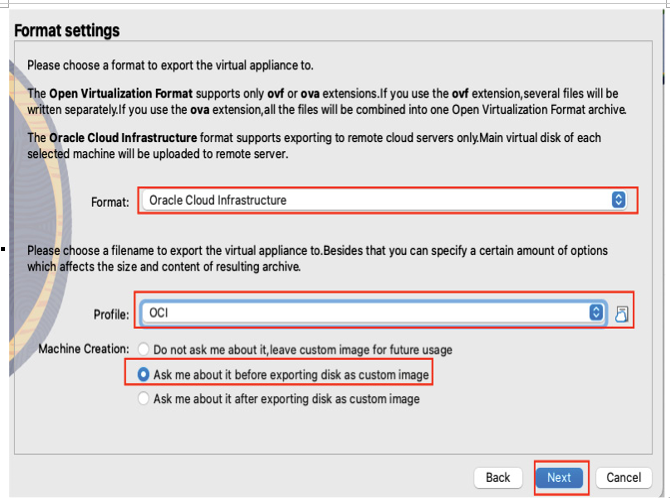Click the 'Format settings' heading

pyautogui.click(x=67, y=31)
